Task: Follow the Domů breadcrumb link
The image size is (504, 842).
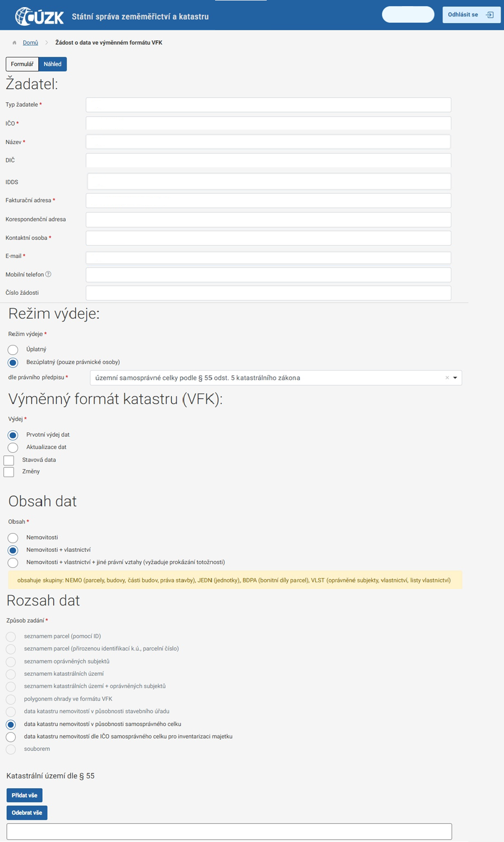Action: (x=30, y=43)
